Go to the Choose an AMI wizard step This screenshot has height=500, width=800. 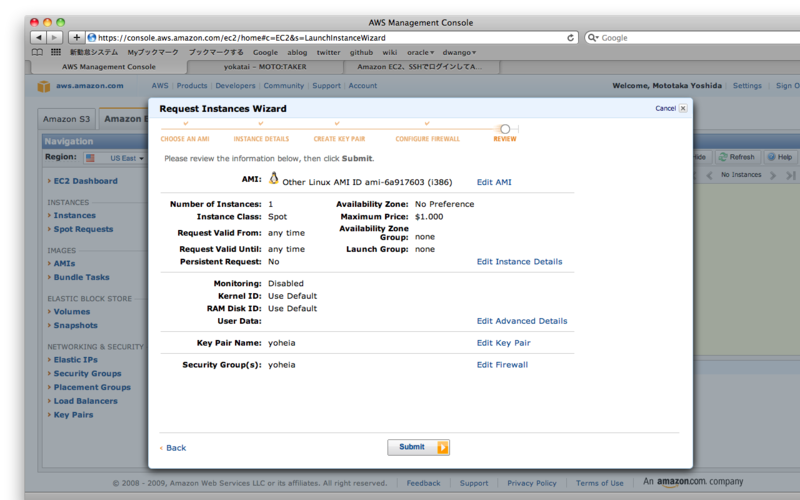click(185, 139)
